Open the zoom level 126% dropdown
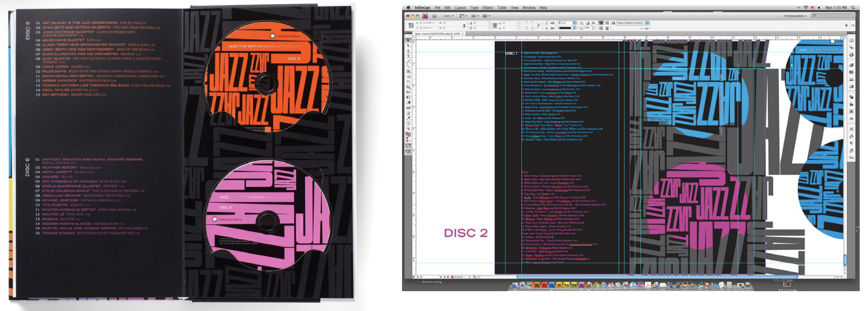The width and height of the screenshot is (868, 311). pyautogui.click(x=448, y=16)
